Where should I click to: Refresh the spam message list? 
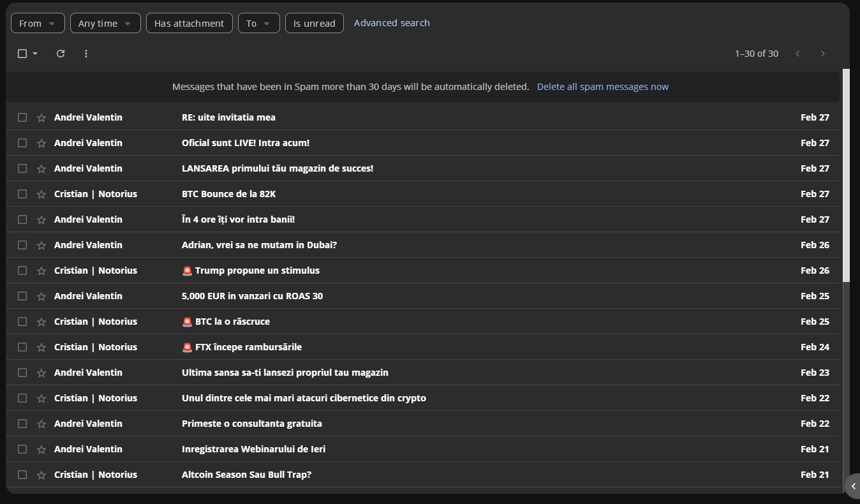coord(61,54)
